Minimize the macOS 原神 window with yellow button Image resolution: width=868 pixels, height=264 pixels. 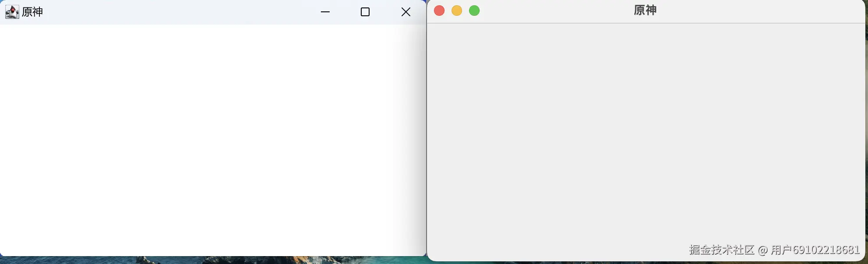coord(457,11)
